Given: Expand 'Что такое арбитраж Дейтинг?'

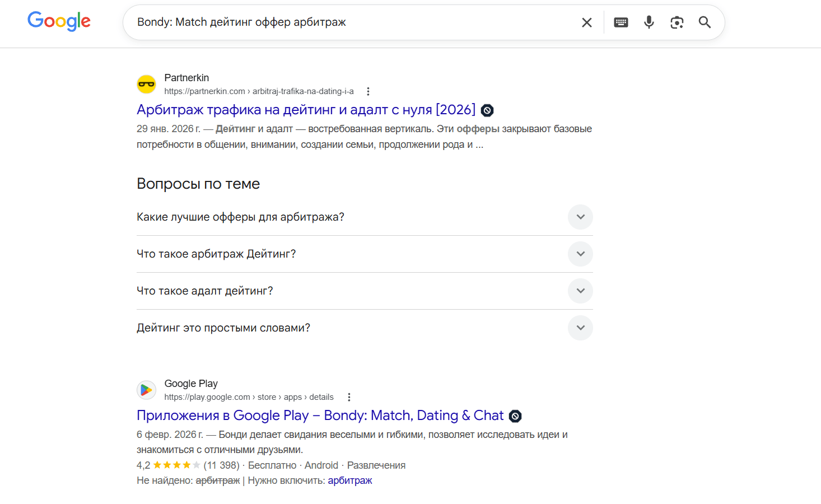Looking at the screenshot, I should (365, 254).
